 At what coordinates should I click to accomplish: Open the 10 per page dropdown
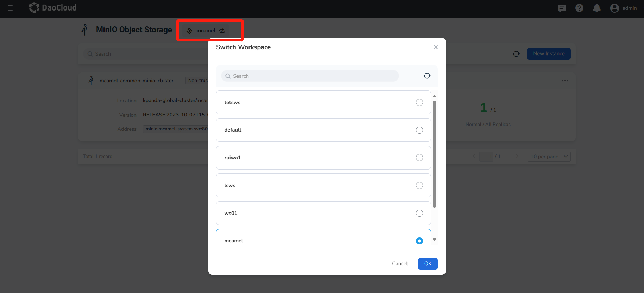[x=549, y=157]
